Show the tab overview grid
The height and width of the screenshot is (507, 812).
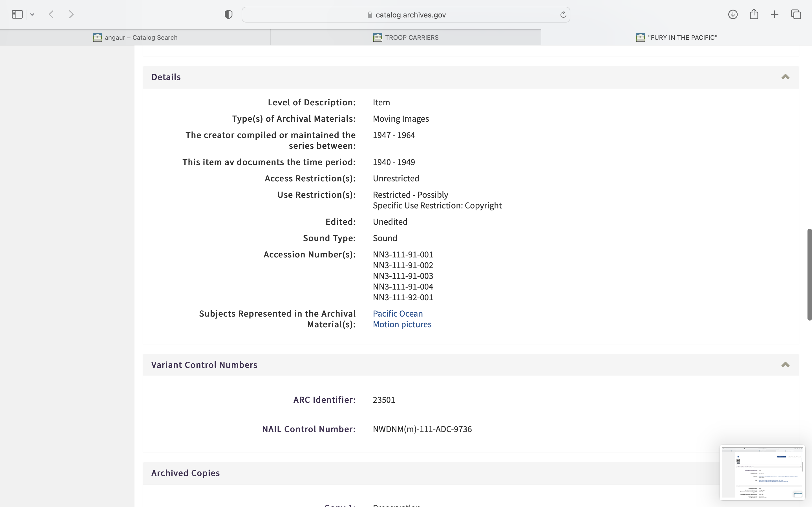[796, 14]
